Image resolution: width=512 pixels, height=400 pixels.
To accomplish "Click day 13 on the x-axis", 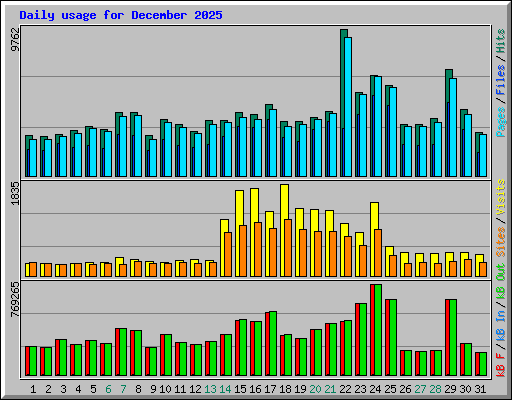I will click(210, 389).
